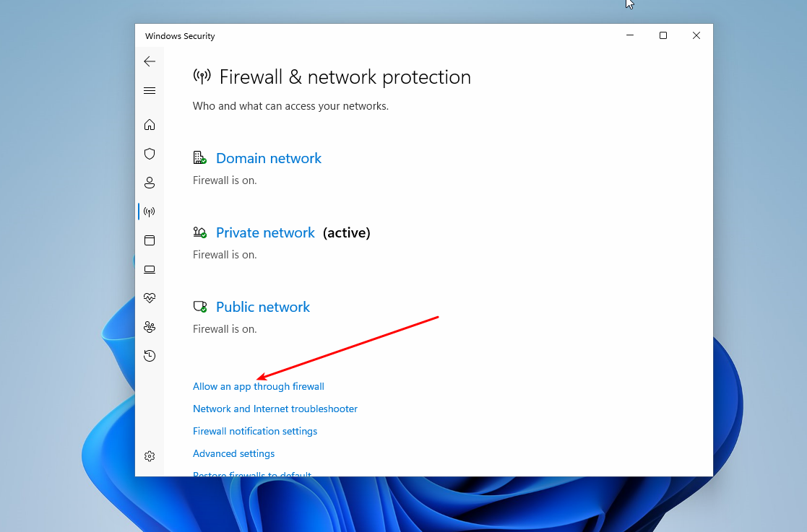Open Family options sidebar icon
The height and width of the screenshot is (532, 807).
click(150, 327)
